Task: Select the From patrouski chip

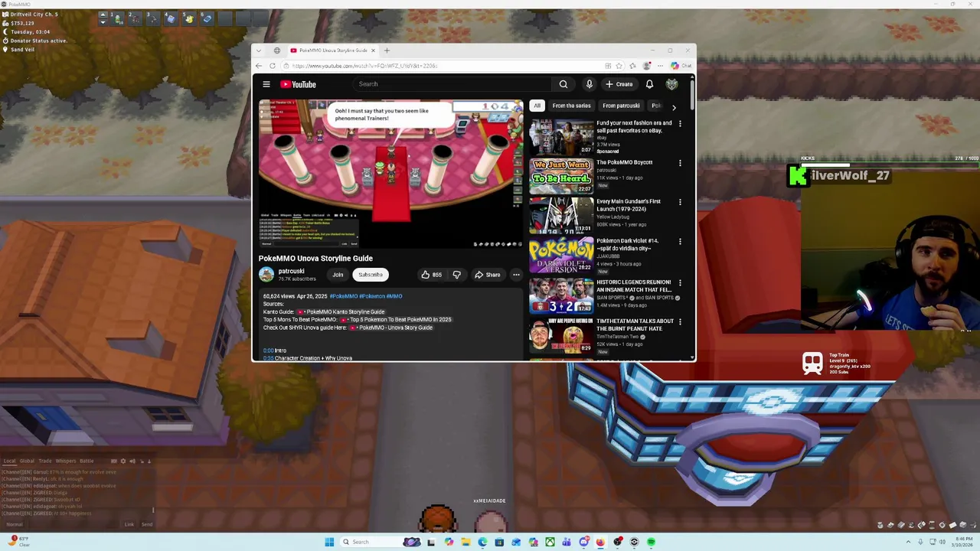Action: point(621,106)
